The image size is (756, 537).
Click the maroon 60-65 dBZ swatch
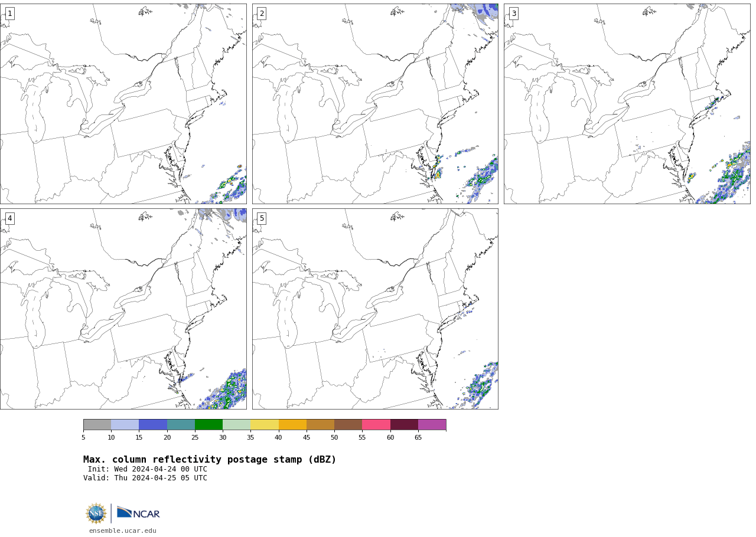pos(404,425)
